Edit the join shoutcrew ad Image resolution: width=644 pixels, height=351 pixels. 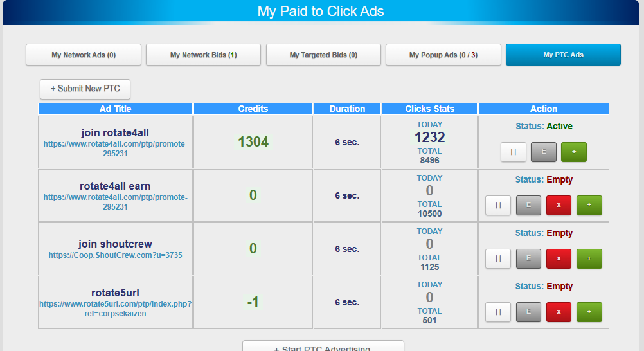click(528, 258)
